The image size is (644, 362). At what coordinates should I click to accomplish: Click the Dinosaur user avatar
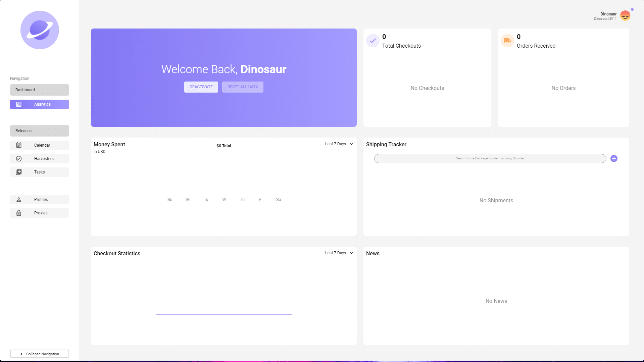[x=625, y=16]
